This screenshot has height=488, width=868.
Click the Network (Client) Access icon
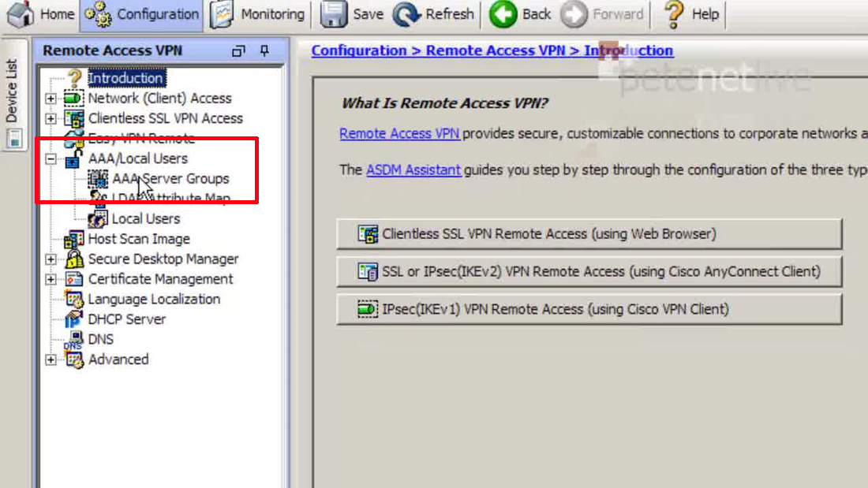[x=73, y=99]
